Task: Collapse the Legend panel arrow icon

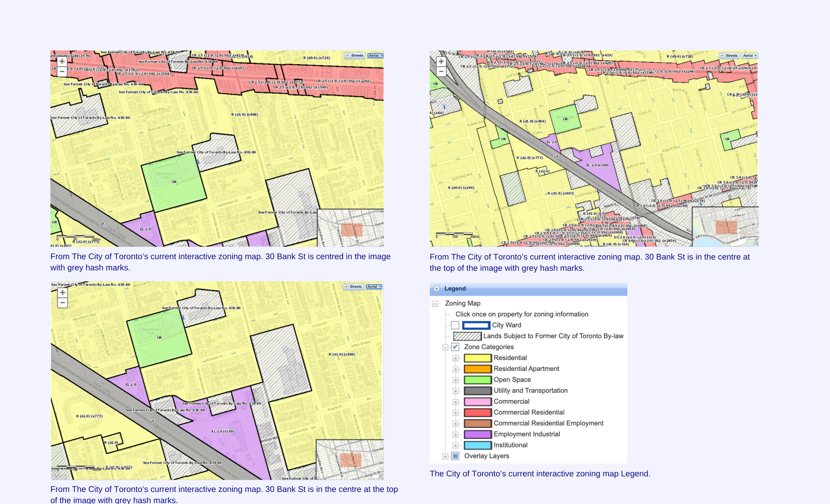Action: pyautogui.click(x=437, y=289)
